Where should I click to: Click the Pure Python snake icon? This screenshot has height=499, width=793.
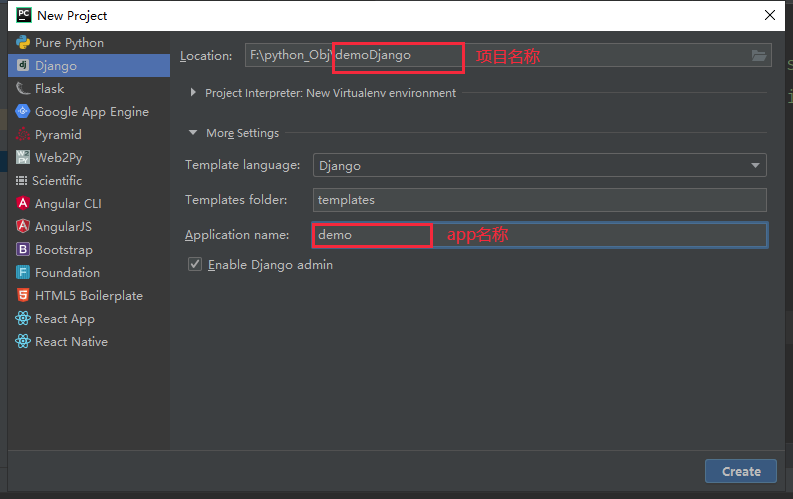(23, 42)
